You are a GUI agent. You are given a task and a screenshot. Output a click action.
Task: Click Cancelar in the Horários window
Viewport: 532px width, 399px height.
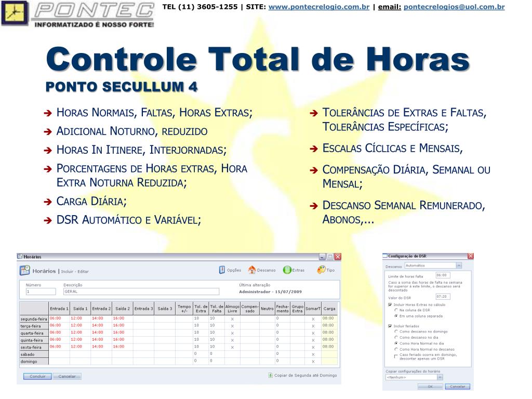click(x=67, y=376)
